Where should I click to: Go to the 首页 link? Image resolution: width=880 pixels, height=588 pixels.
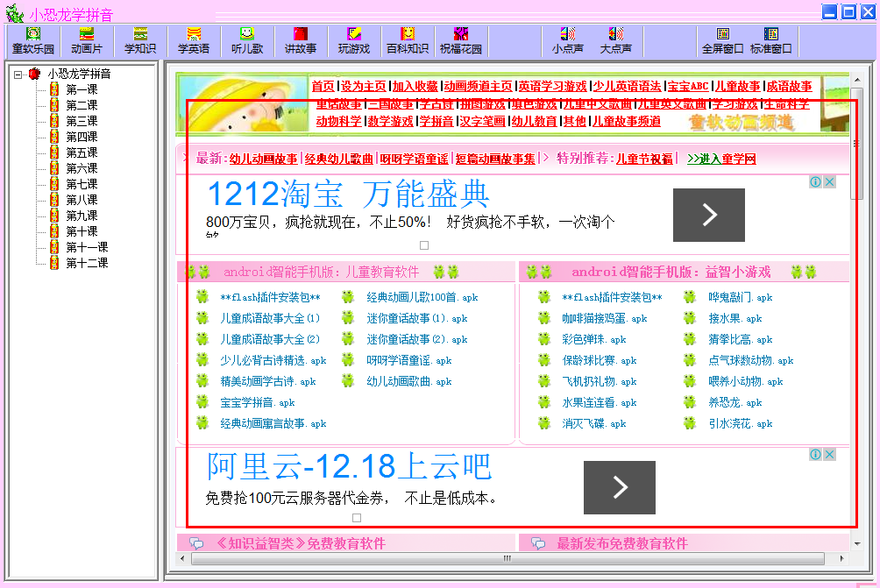[x=323, y=86]
